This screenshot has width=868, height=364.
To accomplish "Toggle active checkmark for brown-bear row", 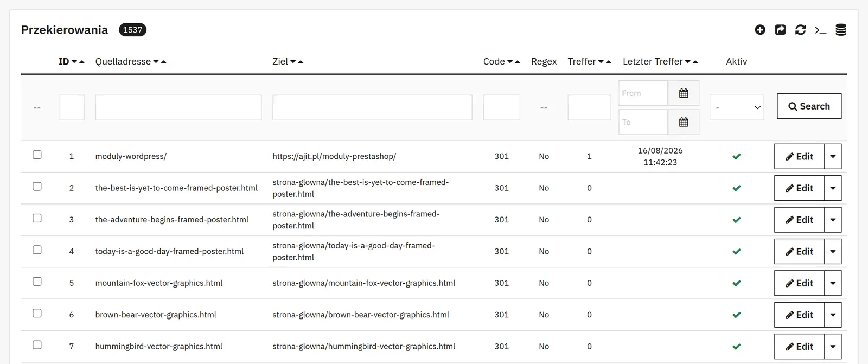I will click(x=737, y=315).
